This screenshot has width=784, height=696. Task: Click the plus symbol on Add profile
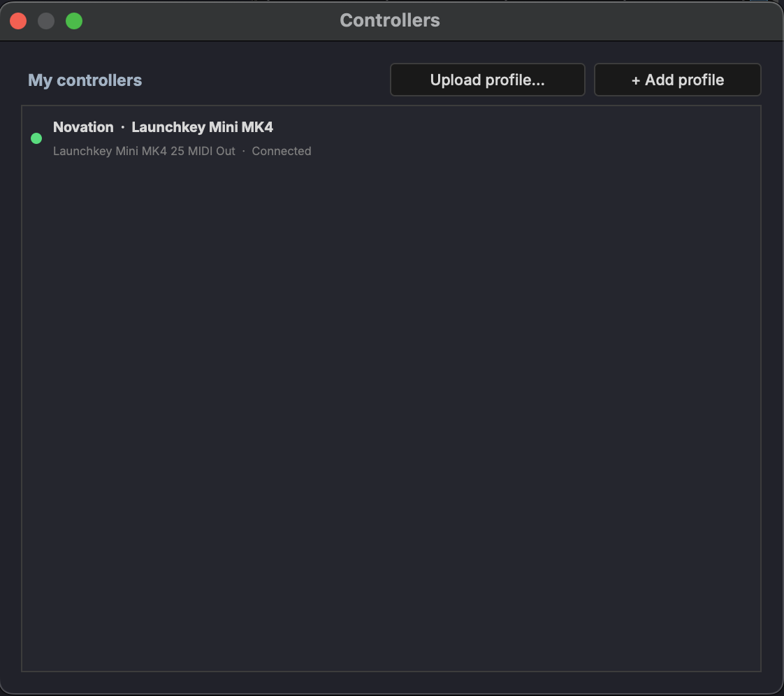pyautogui.click(x=636, y=80)
